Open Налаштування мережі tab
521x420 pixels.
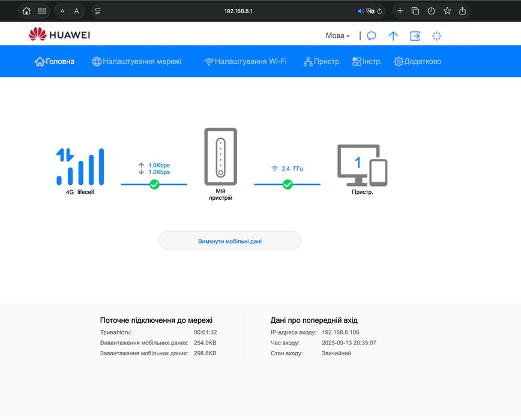(x=137, y=61)
